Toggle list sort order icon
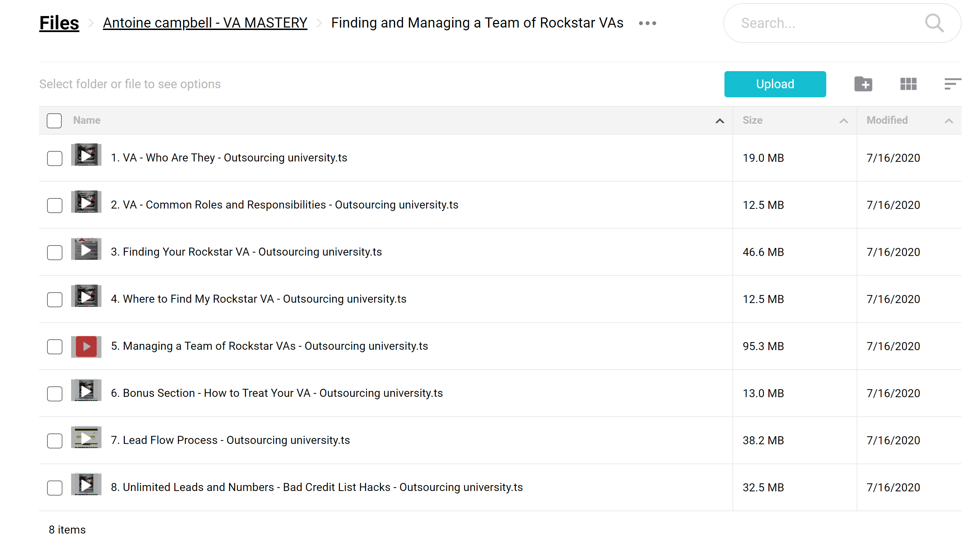 (x=952, y=83)
